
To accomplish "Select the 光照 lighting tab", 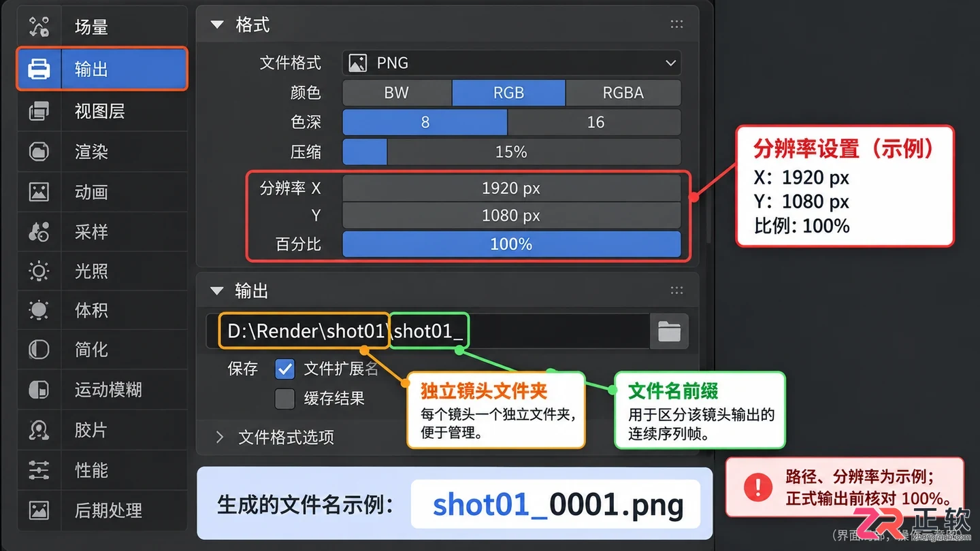I will click(102, 271).
